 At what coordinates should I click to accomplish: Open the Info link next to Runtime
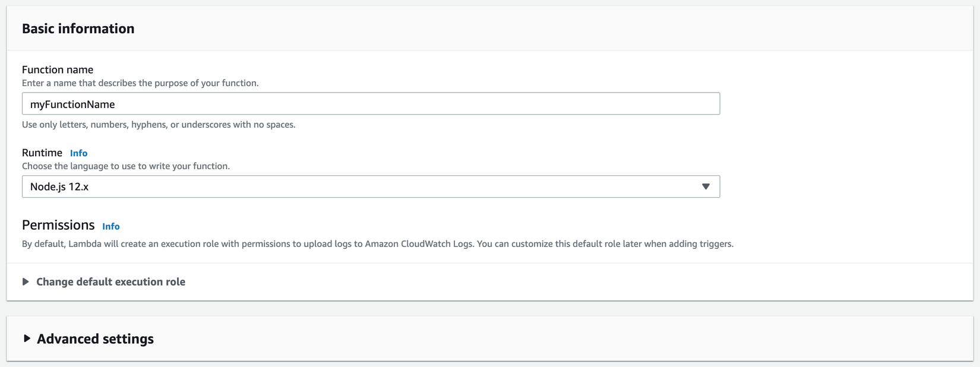coord(78,153)
